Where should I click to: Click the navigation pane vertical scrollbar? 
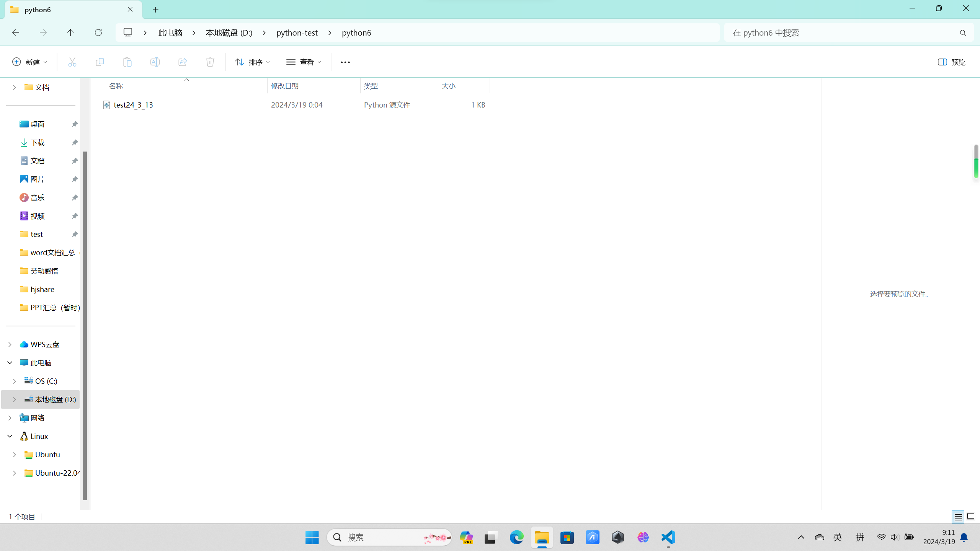click(85, 325)
